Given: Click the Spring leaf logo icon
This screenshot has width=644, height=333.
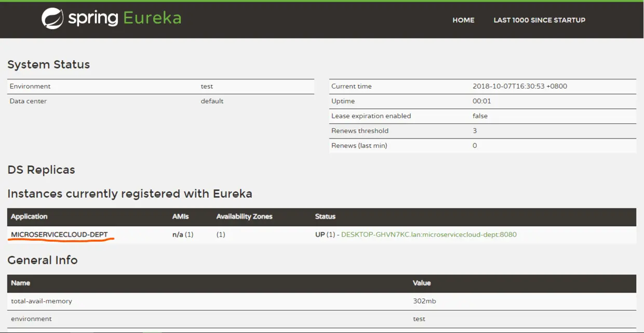Looking at the screenshot, I should click(51, 18).
